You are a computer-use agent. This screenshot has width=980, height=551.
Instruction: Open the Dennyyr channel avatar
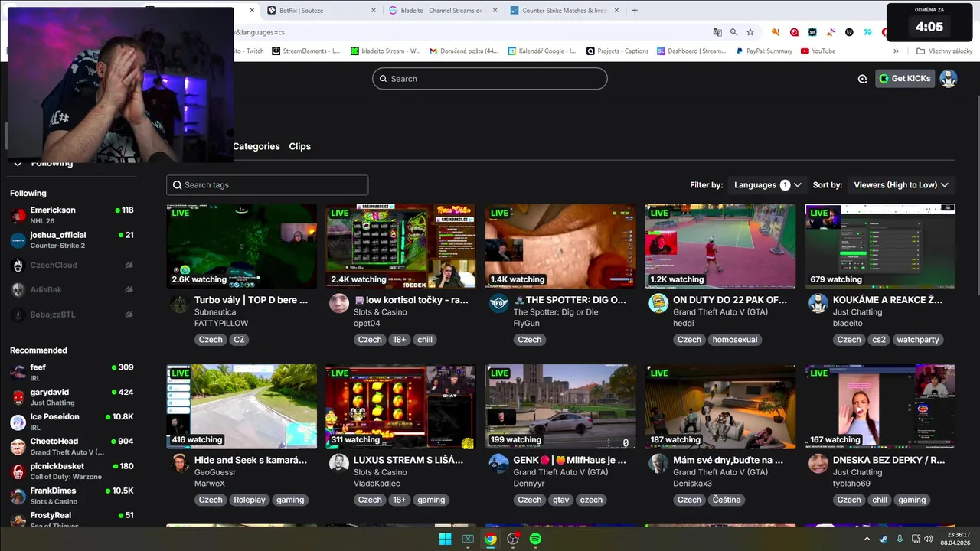(x=498, y=464)
